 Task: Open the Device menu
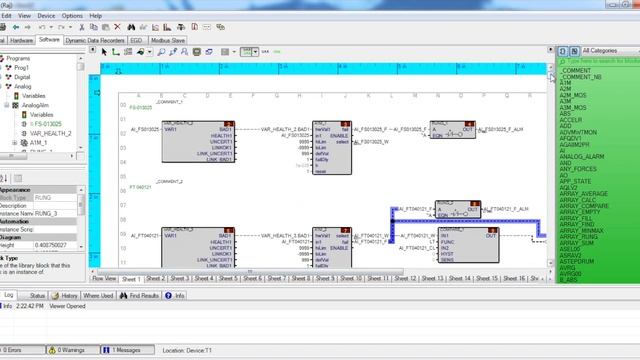pos(46,16)
